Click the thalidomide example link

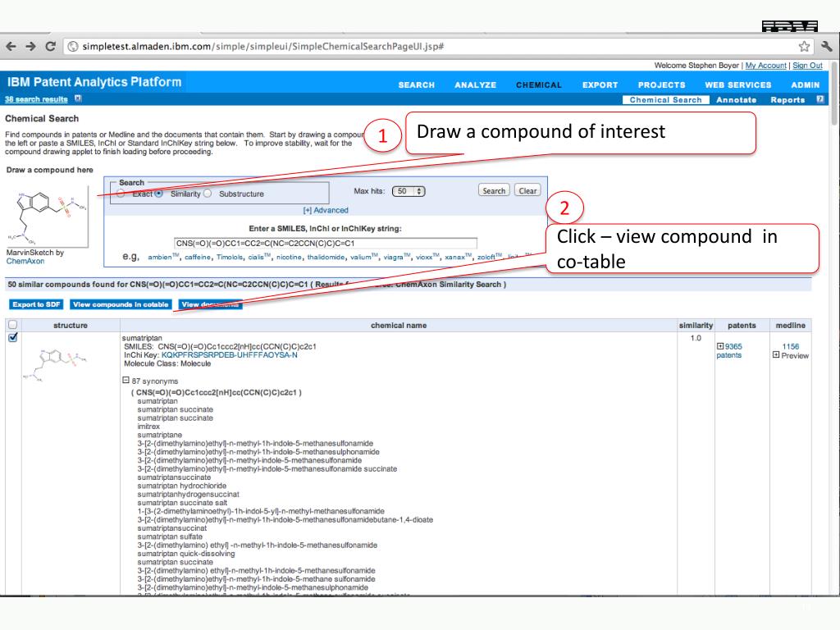coord(326,257)
